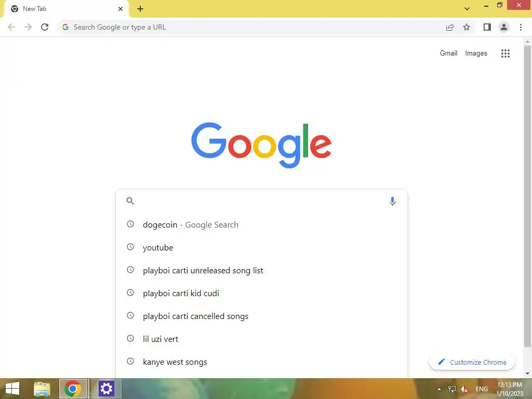Open the Gmail link
The image size is (532, 399).
448,54
